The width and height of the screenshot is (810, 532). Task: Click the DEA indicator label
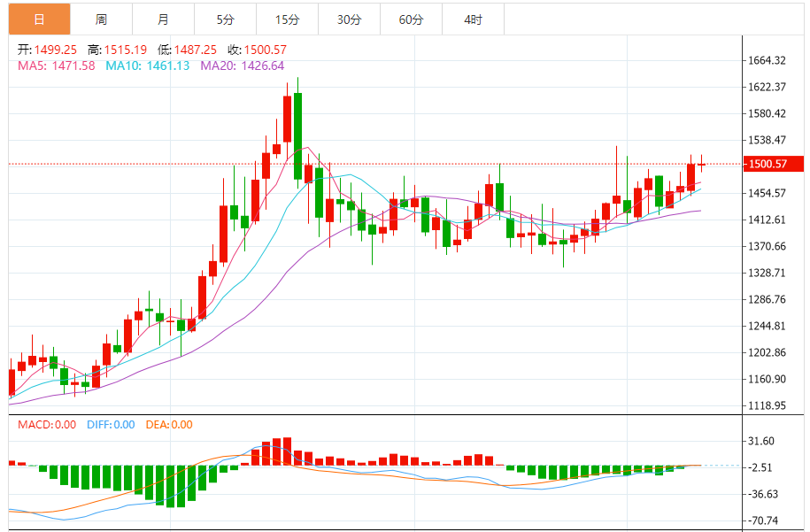169,425
